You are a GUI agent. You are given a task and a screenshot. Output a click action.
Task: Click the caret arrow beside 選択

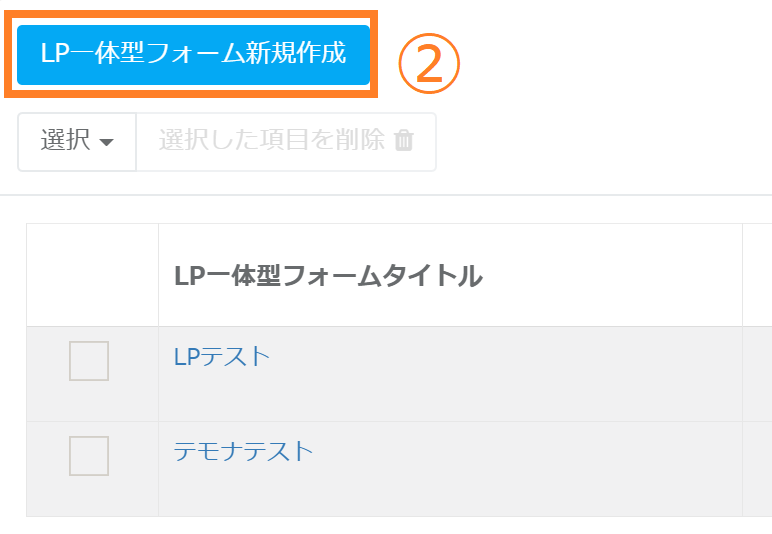(x=106, y=142)
